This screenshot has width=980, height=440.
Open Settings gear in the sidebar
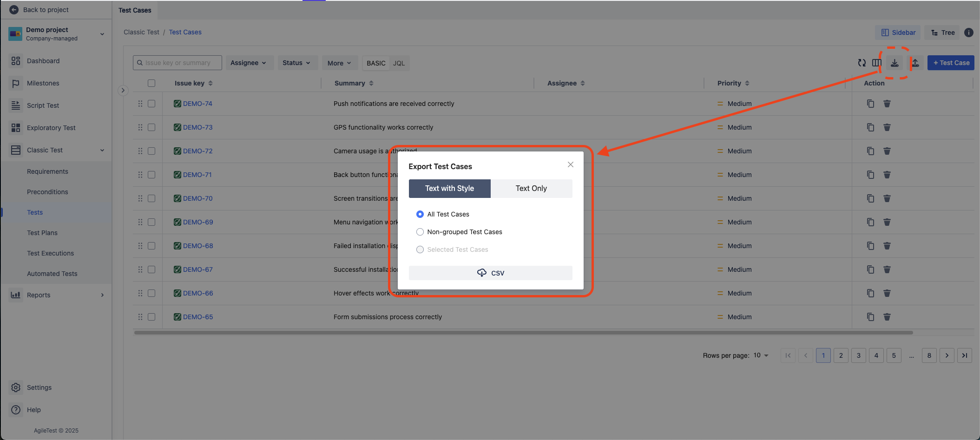[x=16, y=387]
